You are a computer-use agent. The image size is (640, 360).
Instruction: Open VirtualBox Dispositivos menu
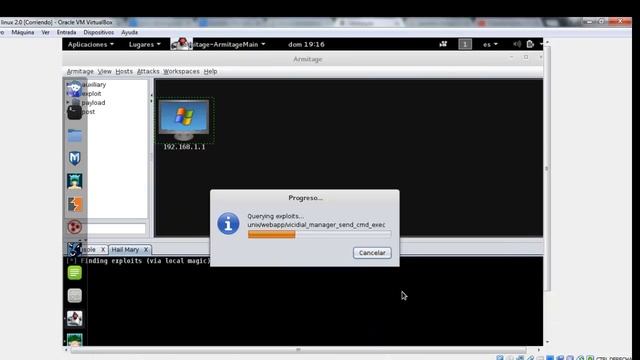98,32
